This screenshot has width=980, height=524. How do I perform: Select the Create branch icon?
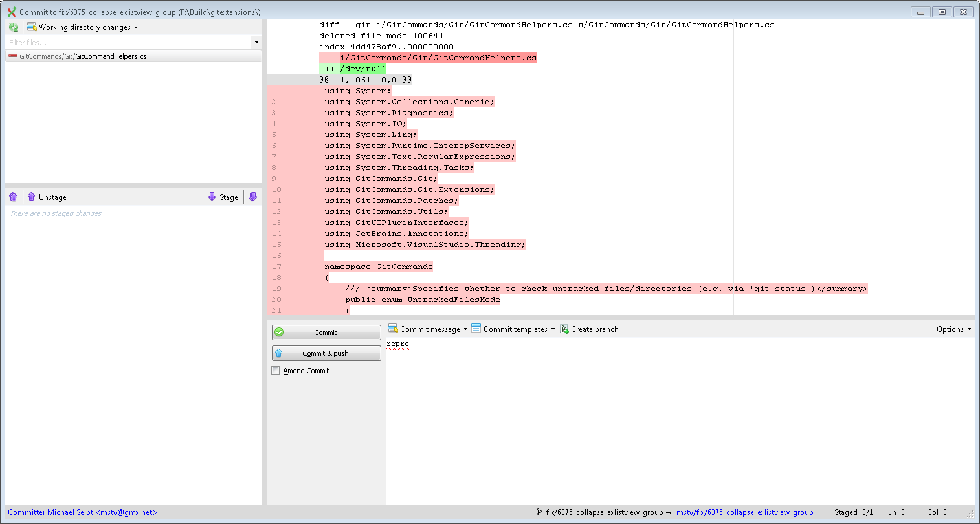562,329
